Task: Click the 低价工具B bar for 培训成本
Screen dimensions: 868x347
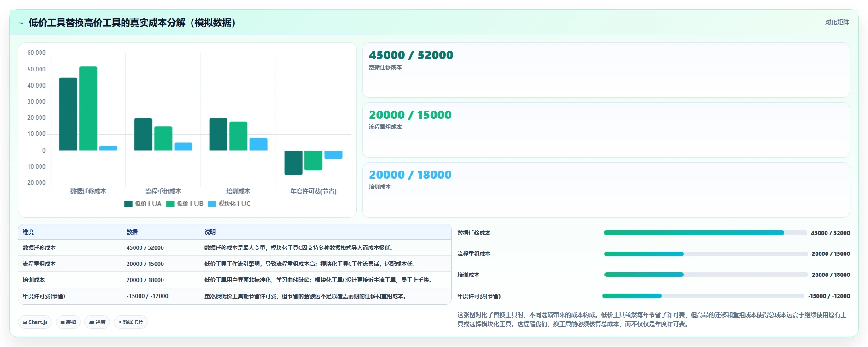Action: (238, 136)
